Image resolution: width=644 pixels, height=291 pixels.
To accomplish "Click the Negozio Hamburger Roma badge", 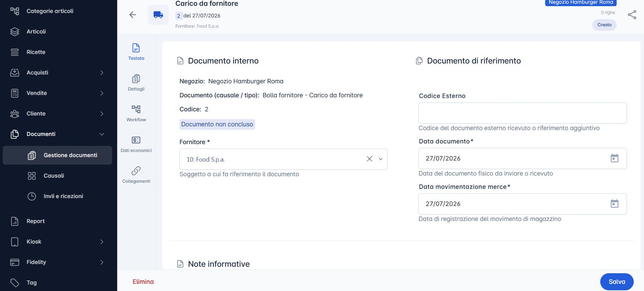I will 581,2.
